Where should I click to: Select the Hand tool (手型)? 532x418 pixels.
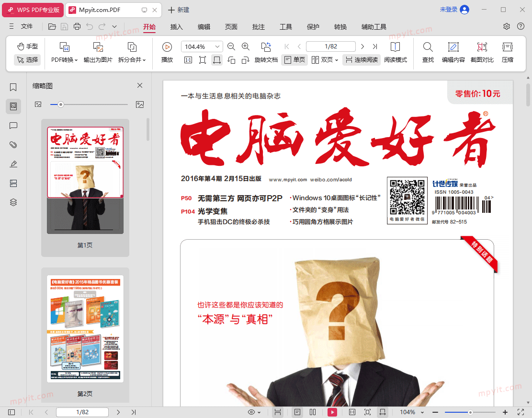pyautogui.click(x=27, y=46)
